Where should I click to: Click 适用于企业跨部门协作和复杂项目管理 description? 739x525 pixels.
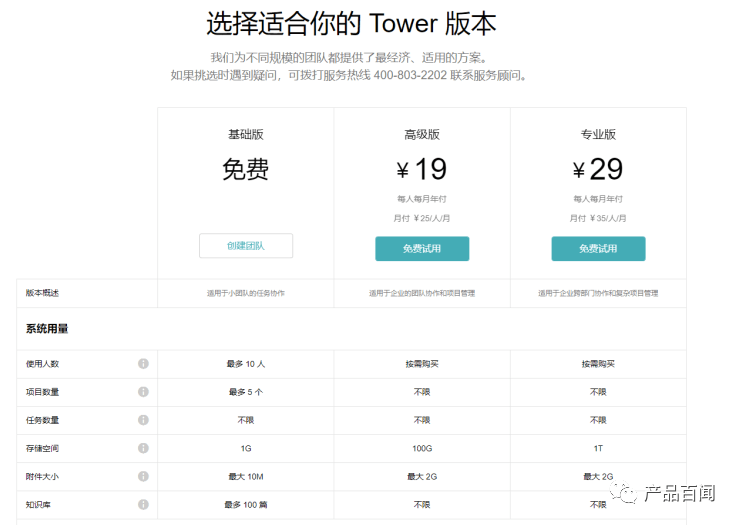(x=599, y=293)
